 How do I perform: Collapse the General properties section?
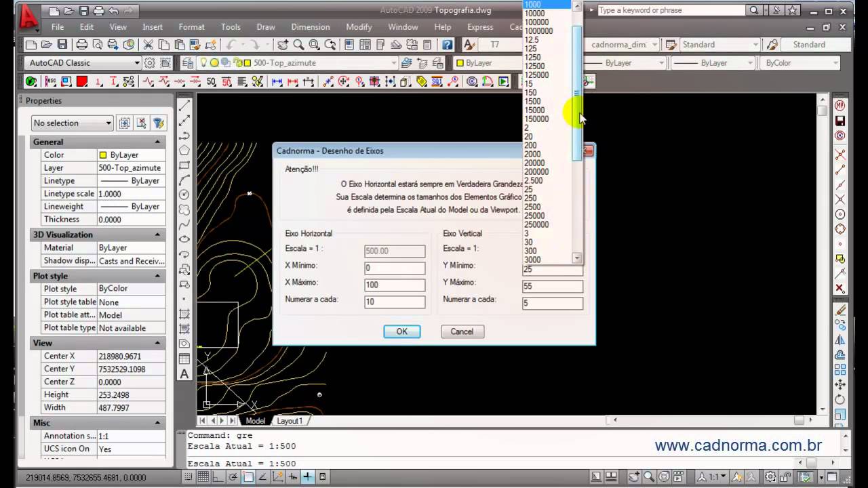point(157,142)
